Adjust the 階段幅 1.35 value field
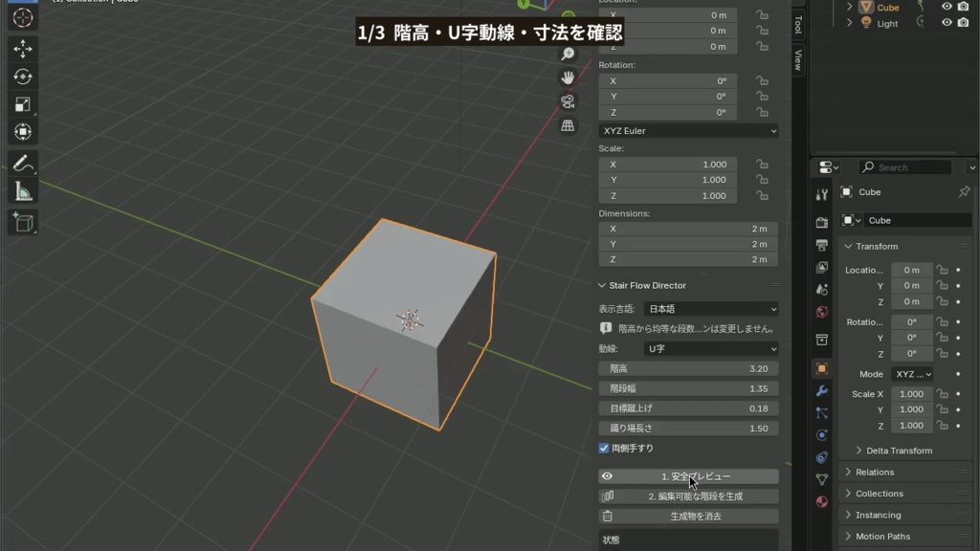 coord(688,388)
